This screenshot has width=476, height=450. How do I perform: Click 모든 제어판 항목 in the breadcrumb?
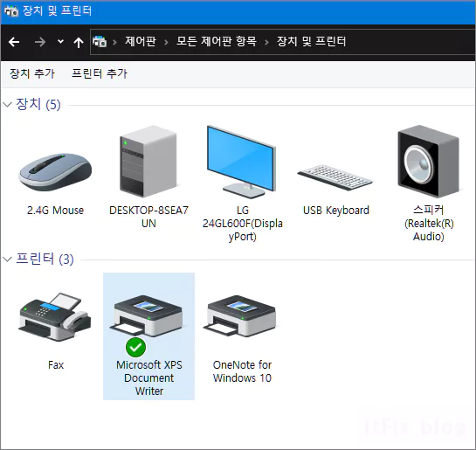(217, 42)
